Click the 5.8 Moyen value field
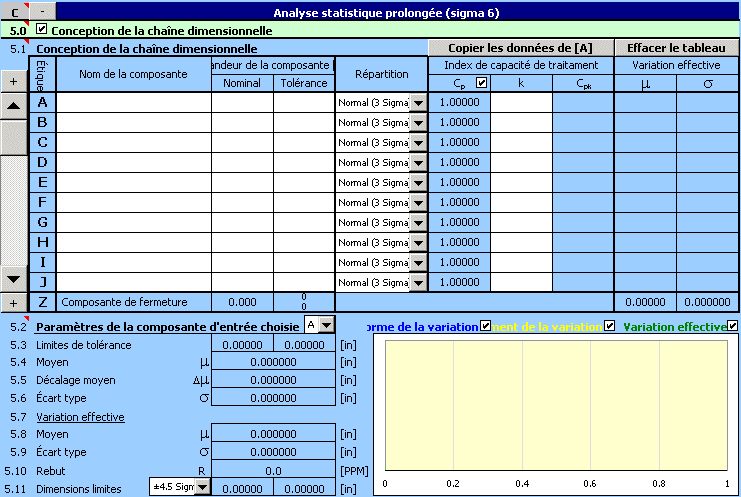 click(x=273, y=434)
